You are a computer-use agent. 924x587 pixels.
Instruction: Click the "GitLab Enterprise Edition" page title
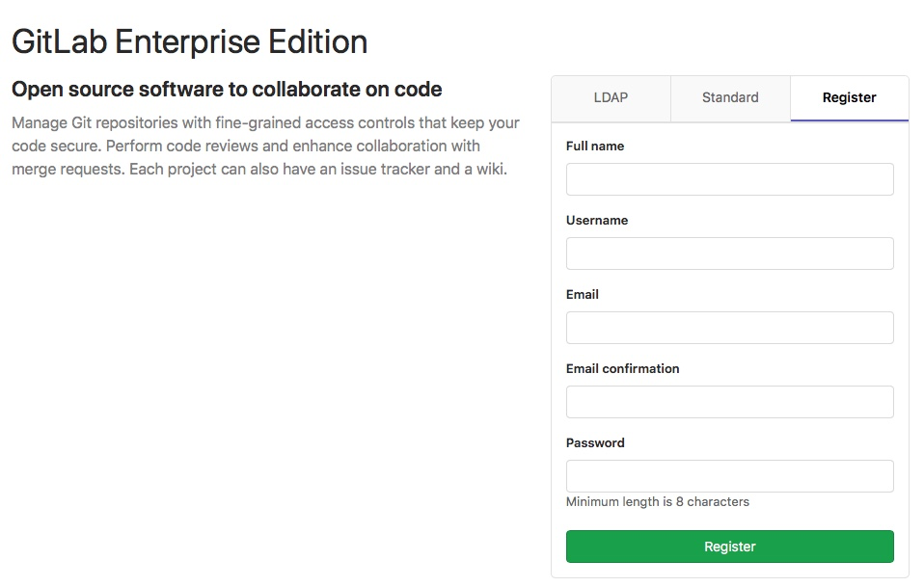pos(190,42)
